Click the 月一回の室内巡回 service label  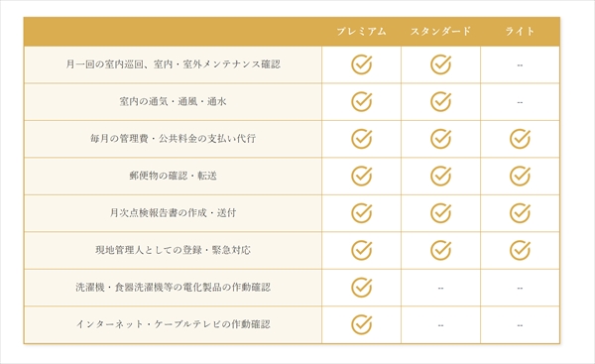pyautogui.click(x=173, y=64)
